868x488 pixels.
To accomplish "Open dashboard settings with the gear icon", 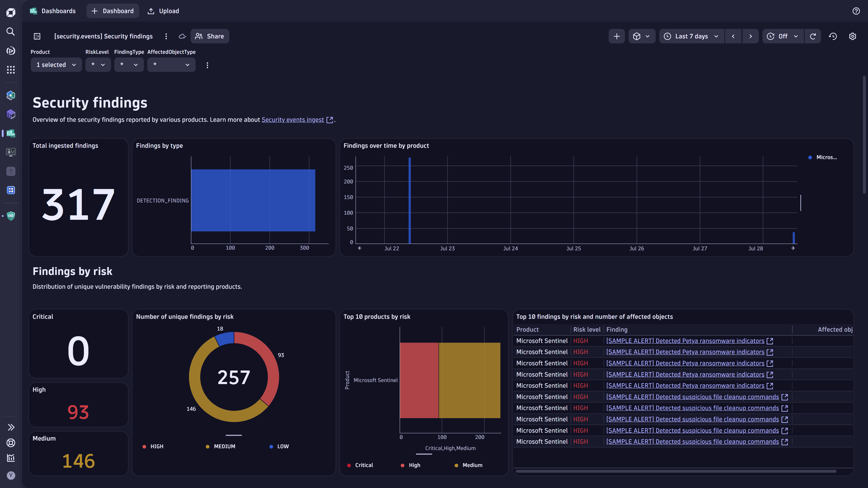I will 852,36.
